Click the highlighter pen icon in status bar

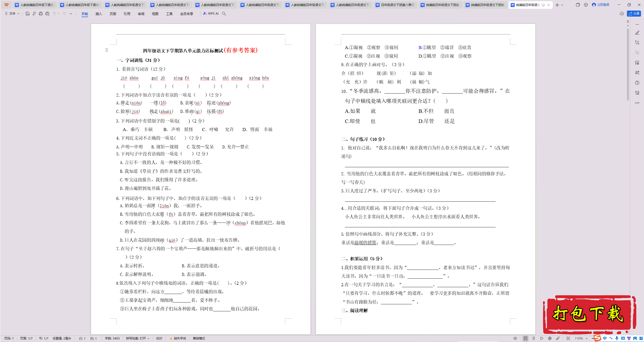pos(558,338)
